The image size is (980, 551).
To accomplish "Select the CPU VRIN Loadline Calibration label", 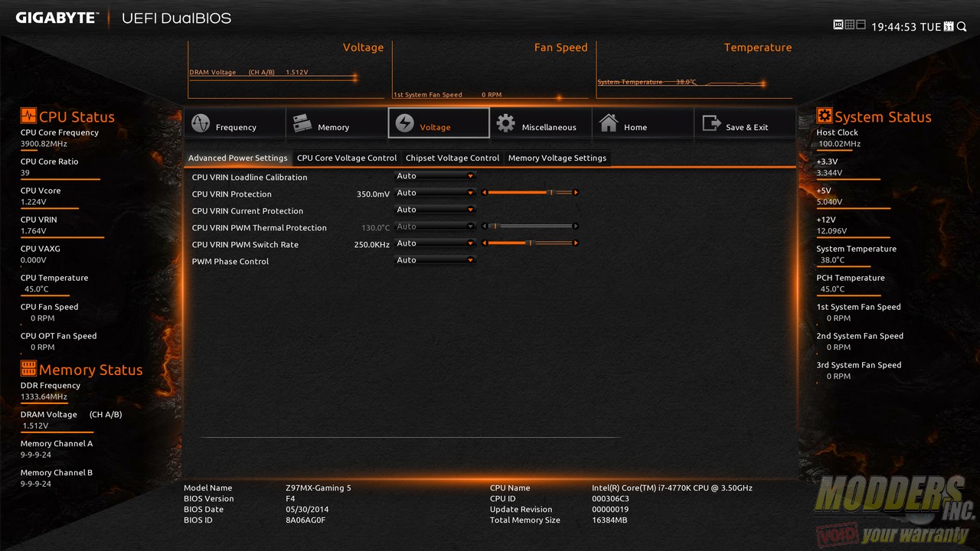I will click(x=250, y=178).
